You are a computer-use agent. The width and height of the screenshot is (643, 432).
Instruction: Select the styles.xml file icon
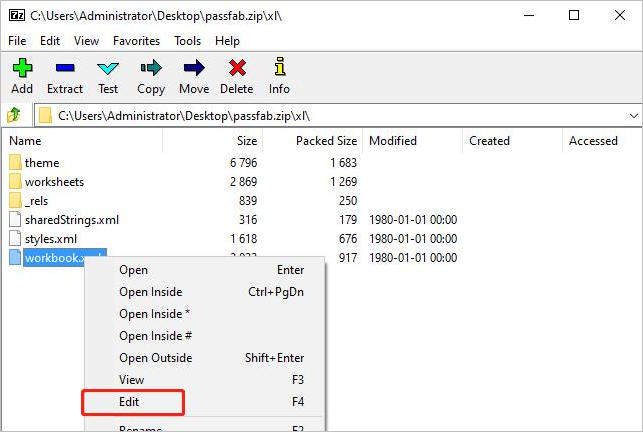coord(15,238)
